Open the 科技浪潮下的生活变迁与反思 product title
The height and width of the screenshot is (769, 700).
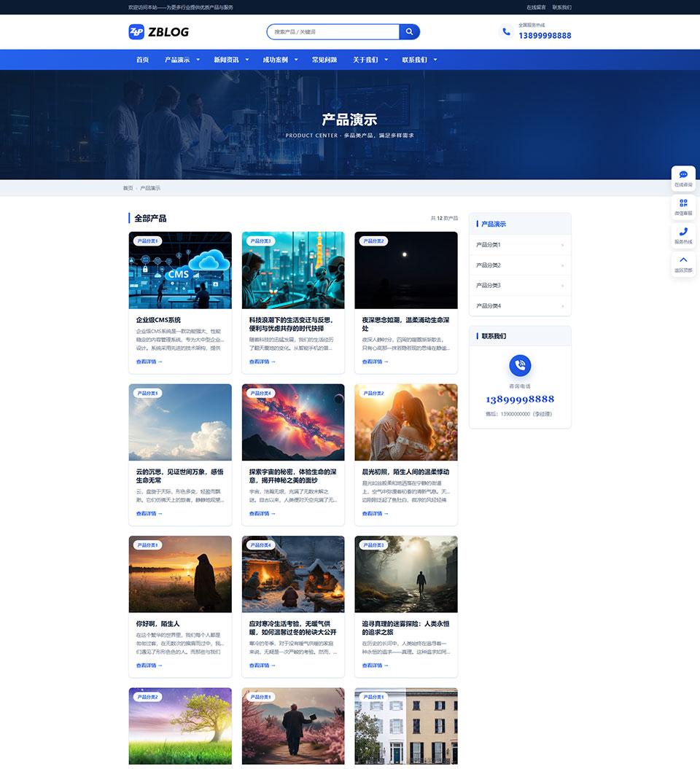click(292, 324)
